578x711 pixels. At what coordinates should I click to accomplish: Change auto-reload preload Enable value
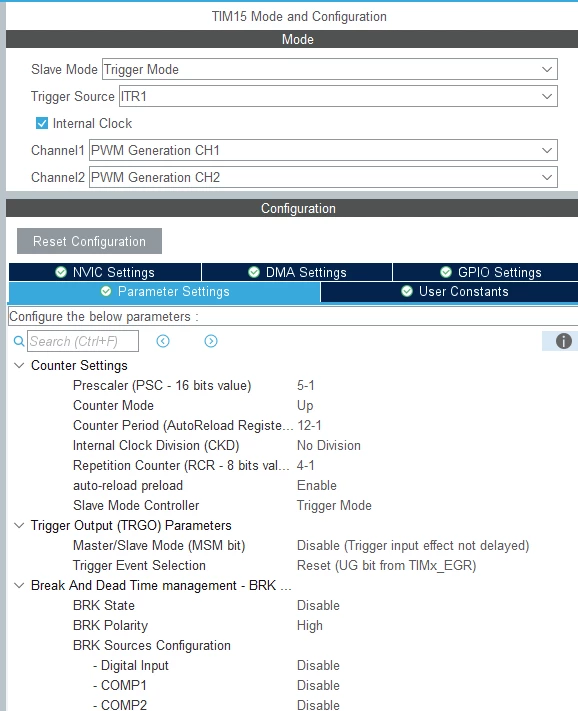point(317,485)
